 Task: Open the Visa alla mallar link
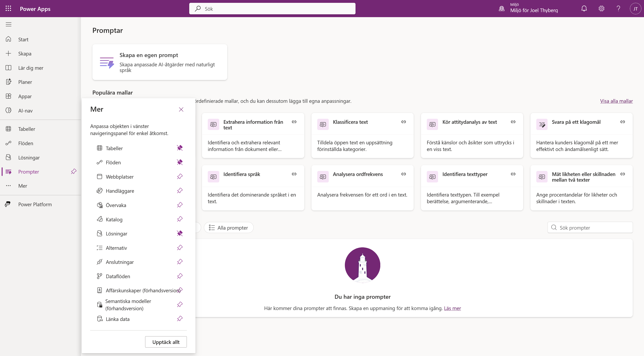tap(616, 101)
